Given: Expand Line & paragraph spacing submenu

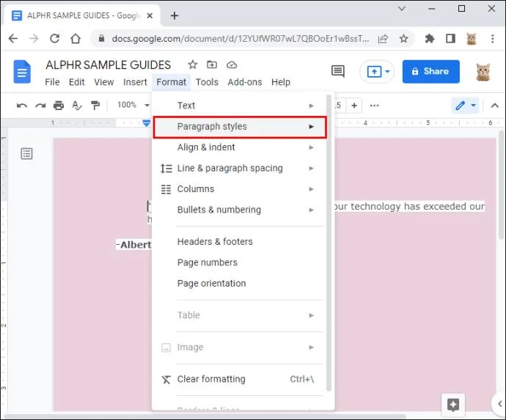Looking at the screenshot, I should pyautogui.click(x=240, y=169).
